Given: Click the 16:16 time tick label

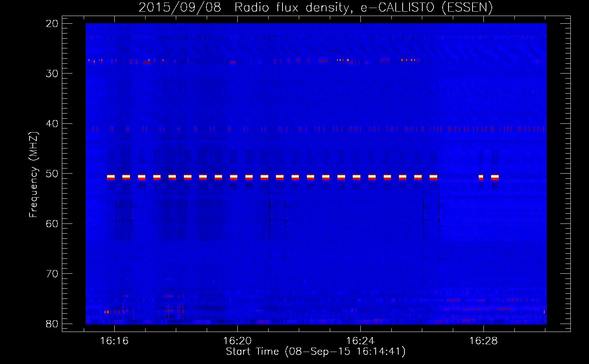Looking at the screenshot, I should click(x=114, y=341).
